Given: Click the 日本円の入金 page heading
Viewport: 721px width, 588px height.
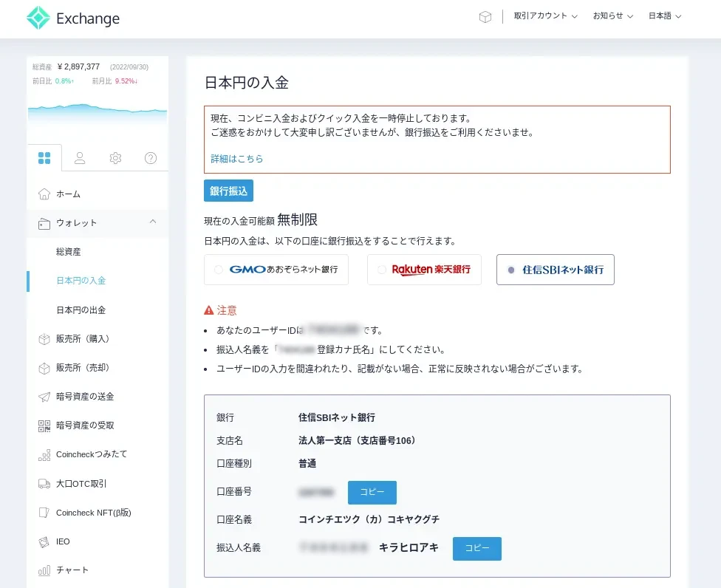Looking at the screenshot, I should point(247,83).
